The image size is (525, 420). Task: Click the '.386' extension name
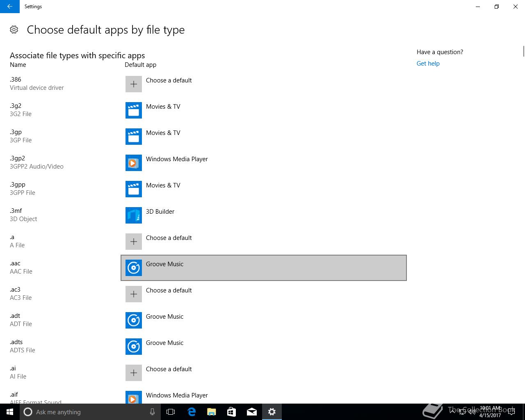pos(16,80)
